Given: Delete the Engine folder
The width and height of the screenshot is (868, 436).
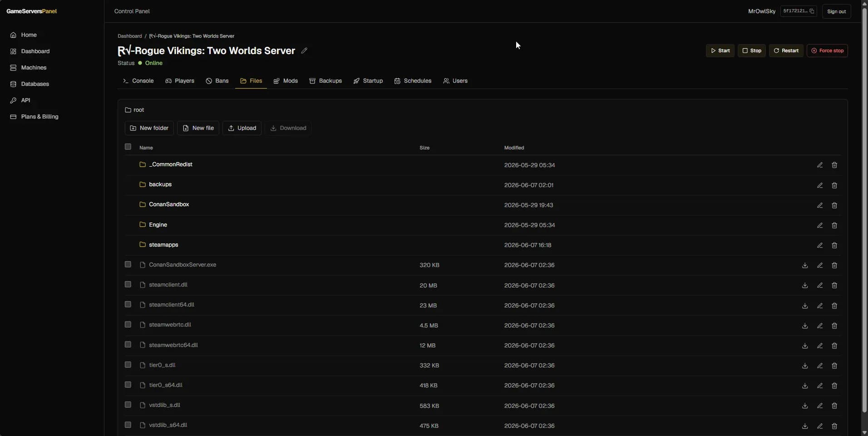Looking at the screenshot, I should 834,225.
